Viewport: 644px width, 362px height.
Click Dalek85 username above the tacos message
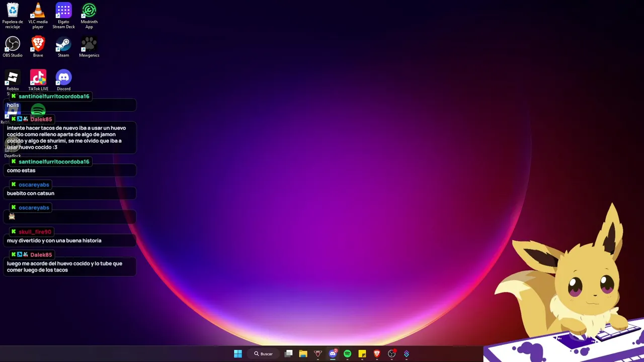41,119
